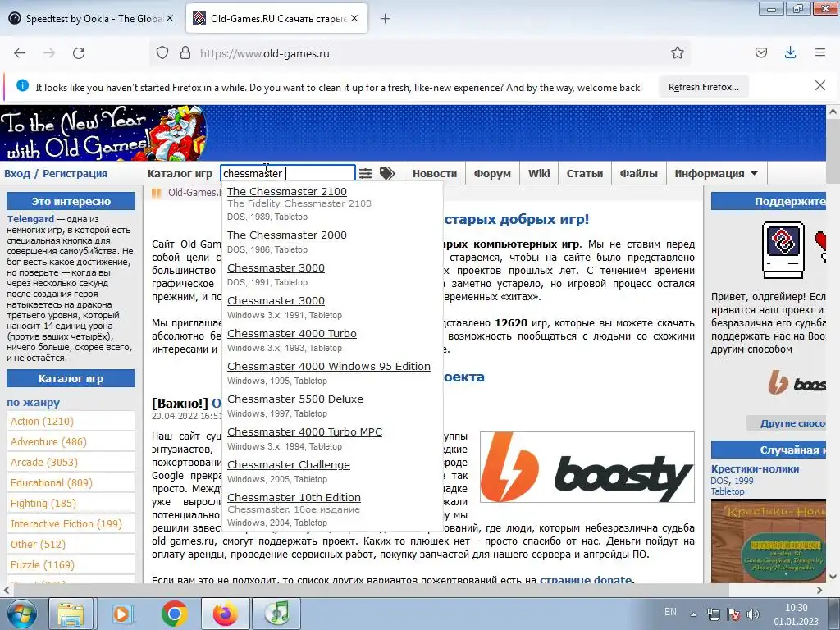The image size is (840, 630).
Task: Open Action Center flag tray icon
Action: pyautogui.click(x=733, y=614)
